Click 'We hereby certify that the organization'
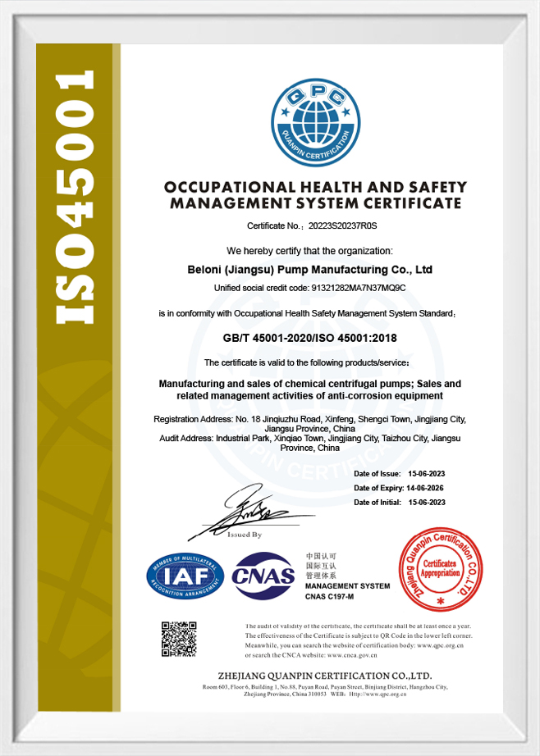Screen dimensions: 540x756 click(310, 251)
